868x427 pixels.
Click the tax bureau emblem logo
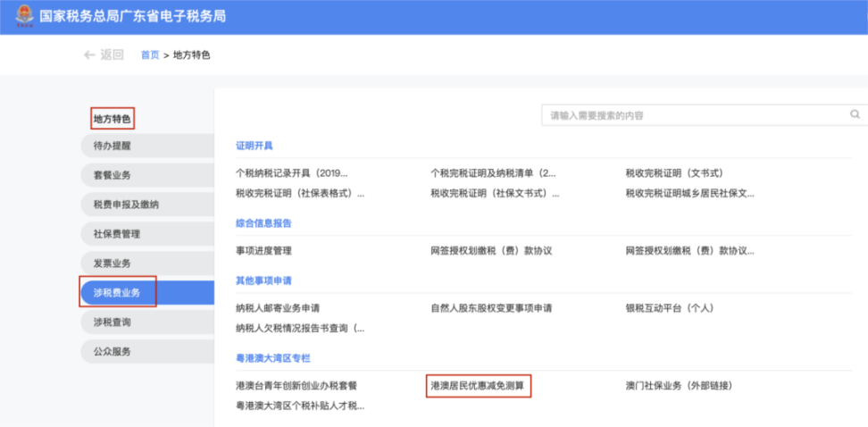[x=20, y=16]
